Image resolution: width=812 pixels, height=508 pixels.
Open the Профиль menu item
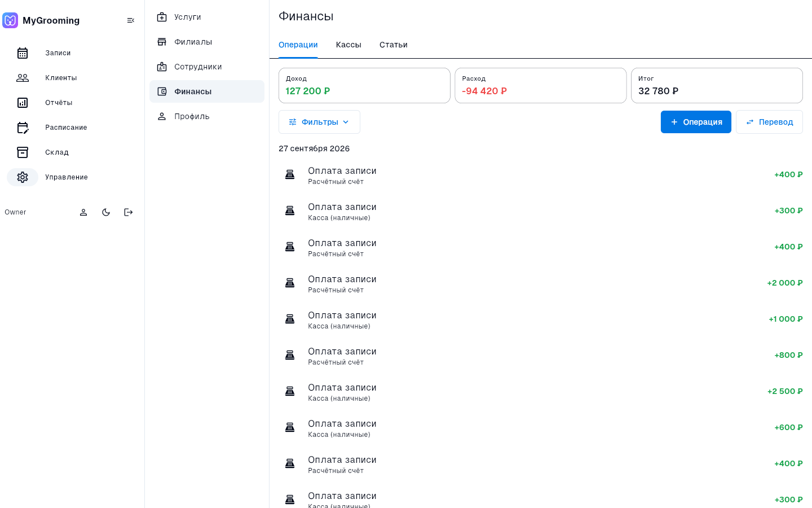pos(207,116)
